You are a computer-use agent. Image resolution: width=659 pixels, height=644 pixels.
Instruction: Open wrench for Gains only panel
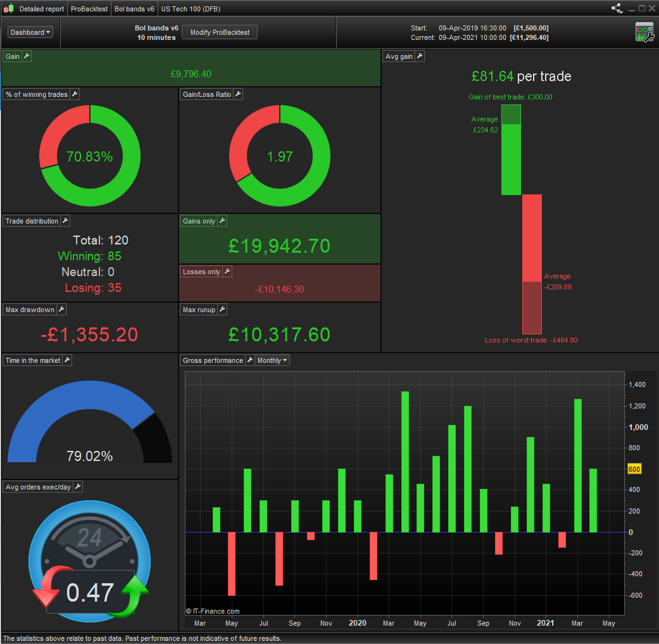tap(222, 221)
